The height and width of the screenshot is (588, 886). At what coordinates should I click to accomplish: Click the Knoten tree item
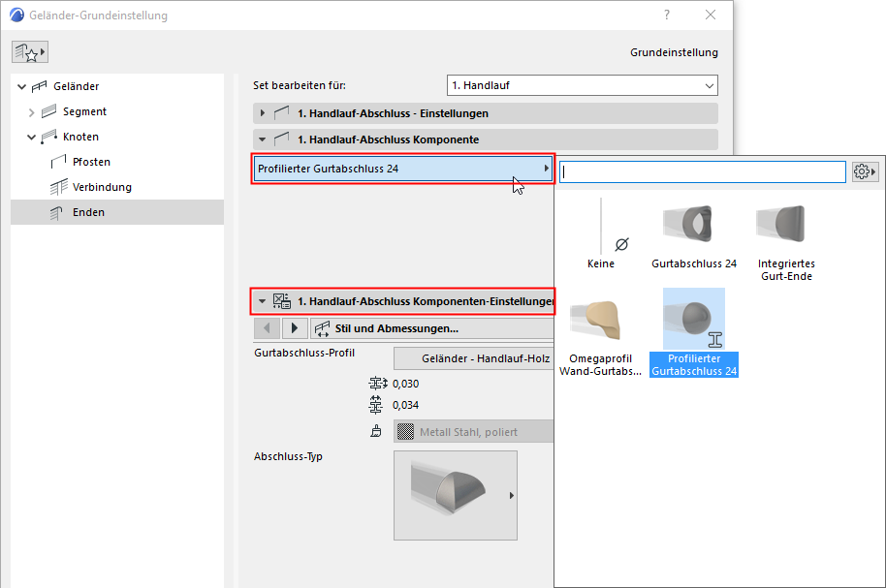click(x=80, y=137)
